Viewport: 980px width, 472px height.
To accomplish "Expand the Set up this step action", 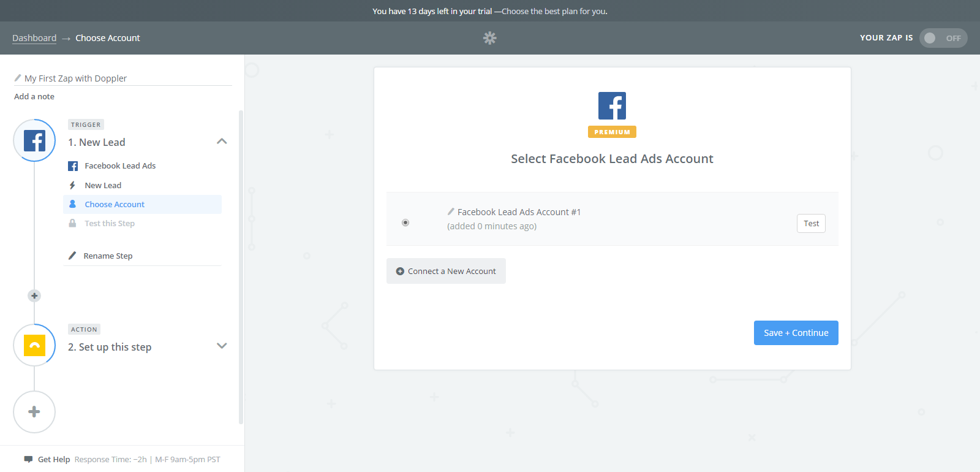I will click(x=222, y=346).
